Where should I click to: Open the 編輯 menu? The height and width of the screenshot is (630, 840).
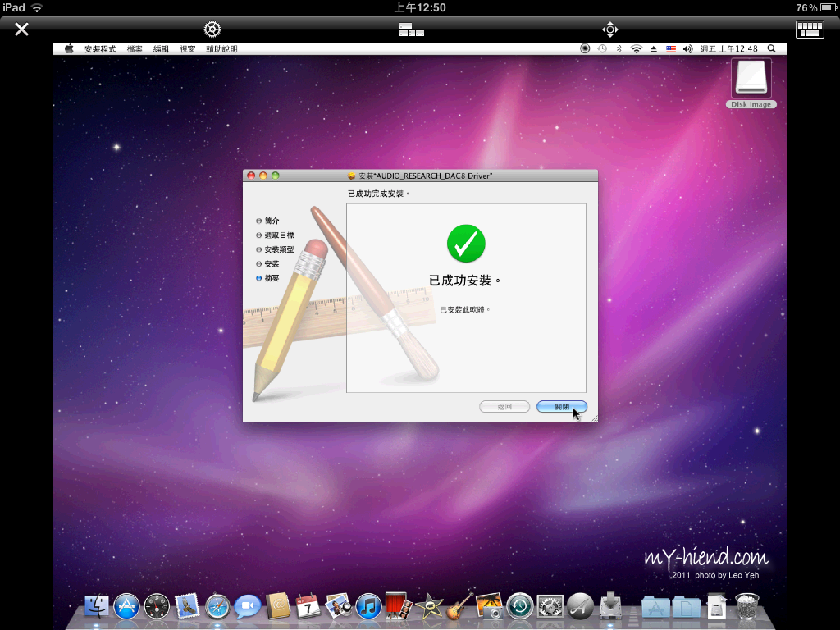tap(161, 48)
